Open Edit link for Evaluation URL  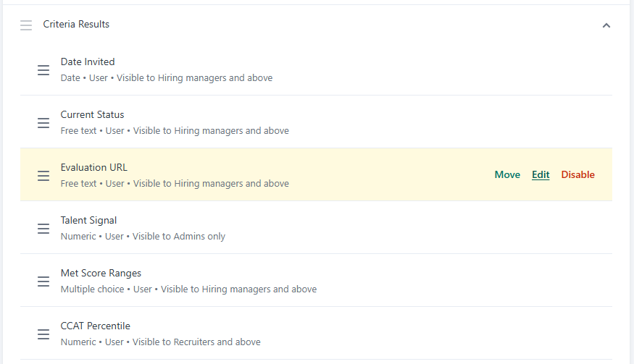tap(541, 174)
